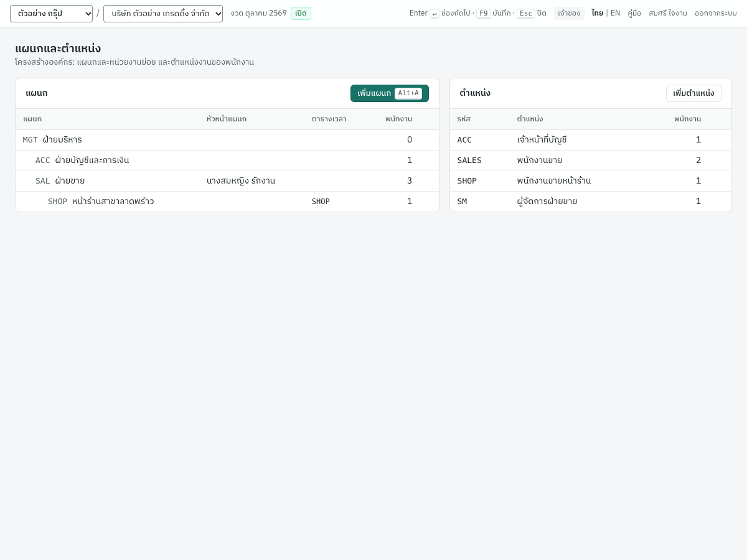Viewport: 747px width, 560px height.
Task: Click the เพิ่มตำแหน่ง add position button
Action: point(693,93)
